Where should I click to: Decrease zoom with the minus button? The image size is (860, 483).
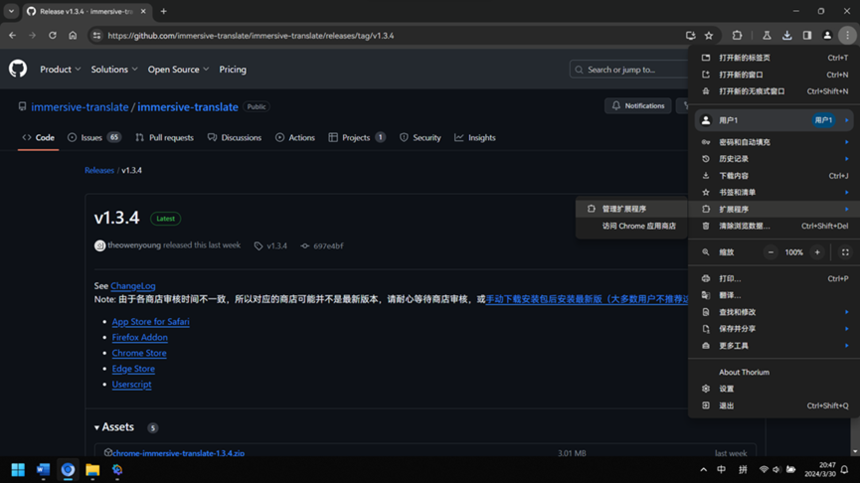pos(771,252)
